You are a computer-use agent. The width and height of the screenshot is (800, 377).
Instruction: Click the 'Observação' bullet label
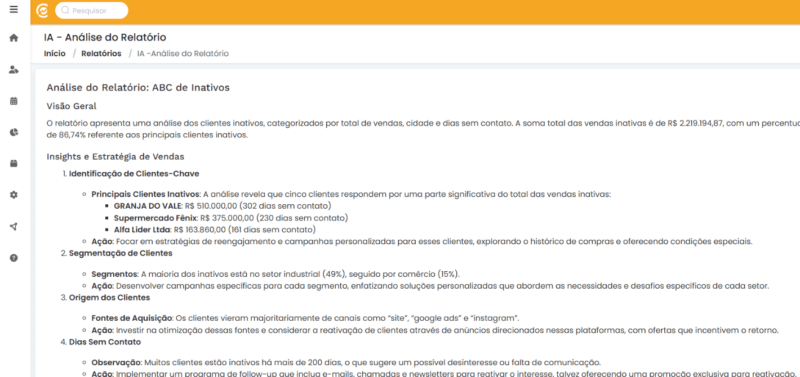coord(116,363)
